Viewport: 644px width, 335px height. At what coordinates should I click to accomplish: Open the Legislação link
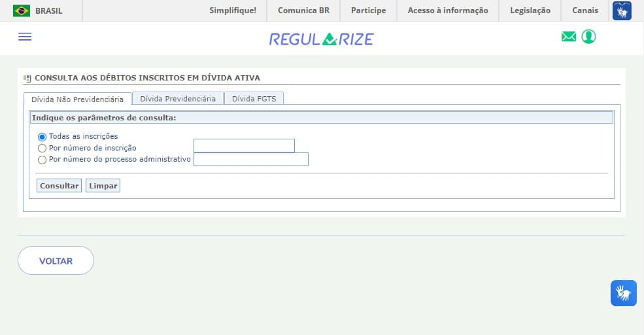click(530, 10)
